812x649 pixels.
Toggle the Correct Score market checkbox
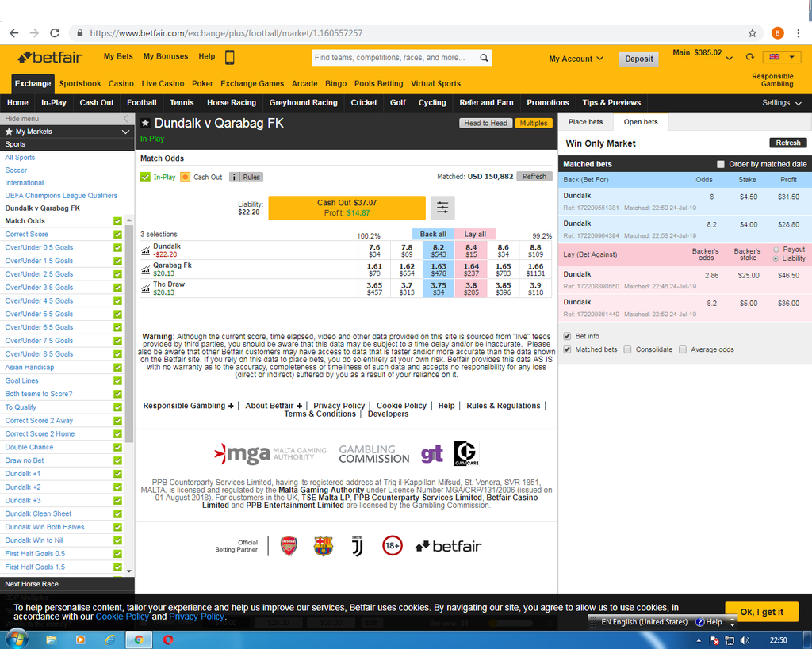point(117,235)
